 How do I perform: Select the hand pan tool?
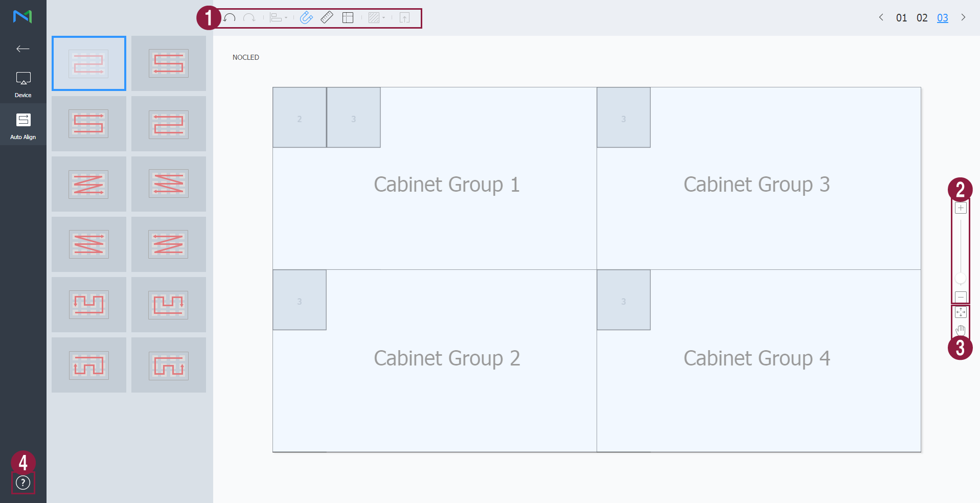[961, 330]
